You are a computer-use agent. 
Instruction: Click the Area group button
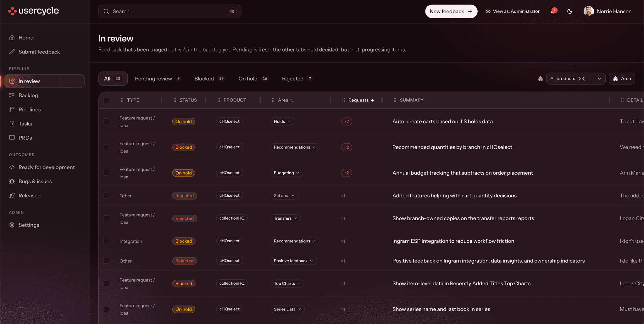(622, 79)
